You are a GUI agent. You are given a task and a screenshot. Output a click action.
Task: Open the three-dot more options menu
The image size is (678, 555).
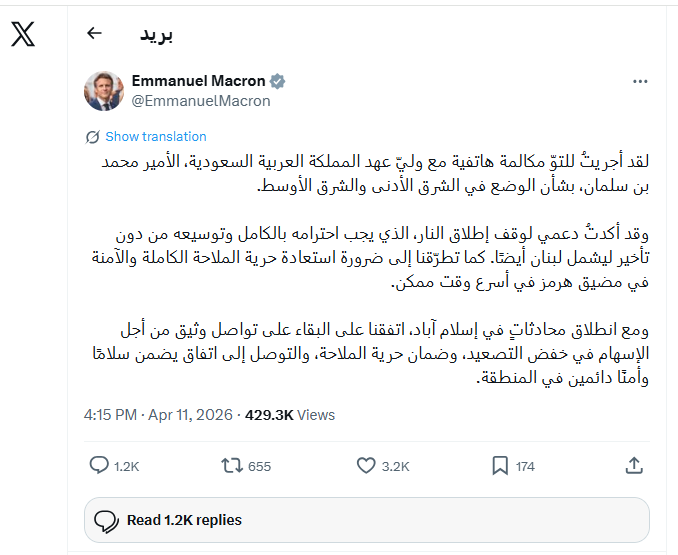(640, 80)
